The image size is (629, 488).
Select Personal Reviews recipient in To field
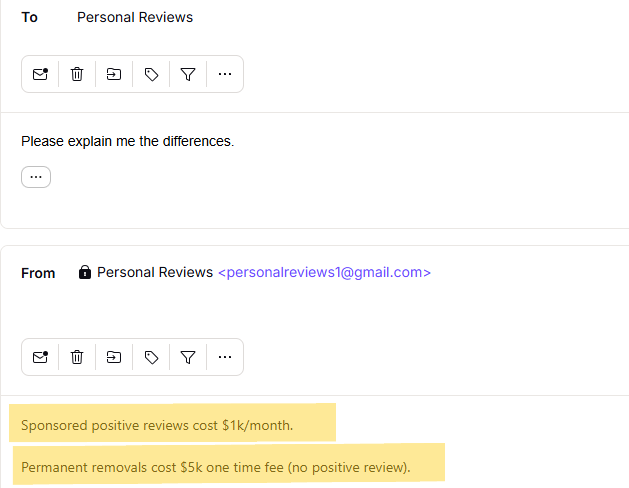(x=135, y=17)
